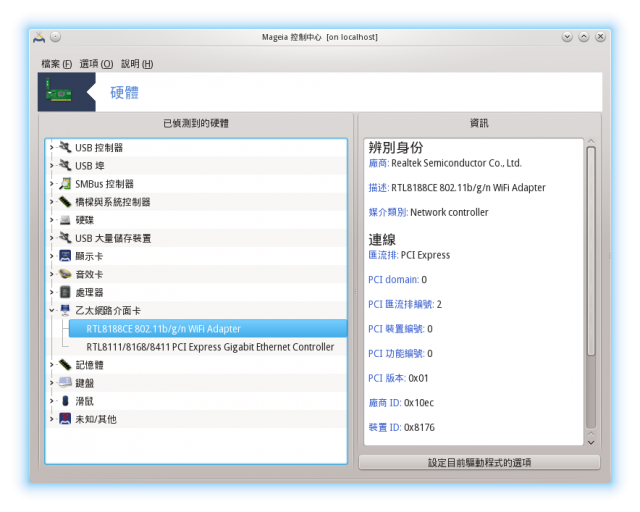Click the 媒介類別 field label
Viewport: 640px width, 512px height.
point(388,212)
